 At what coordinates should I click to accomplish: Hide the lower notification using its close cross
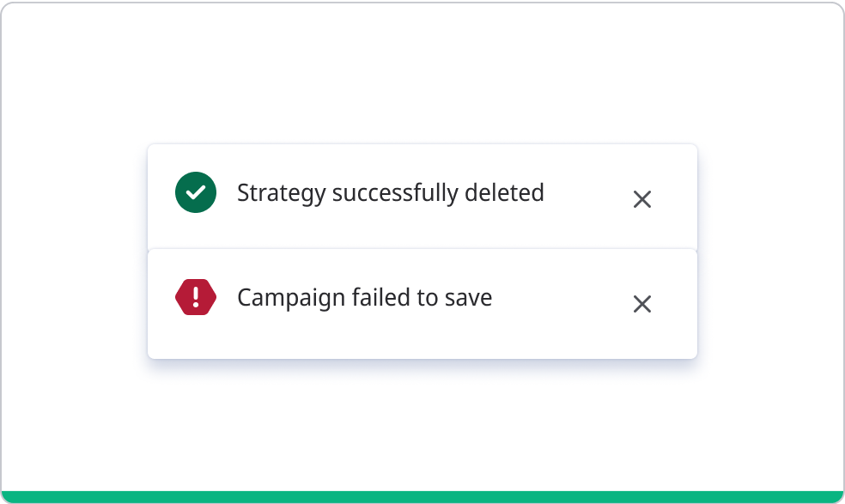[642, 304]
